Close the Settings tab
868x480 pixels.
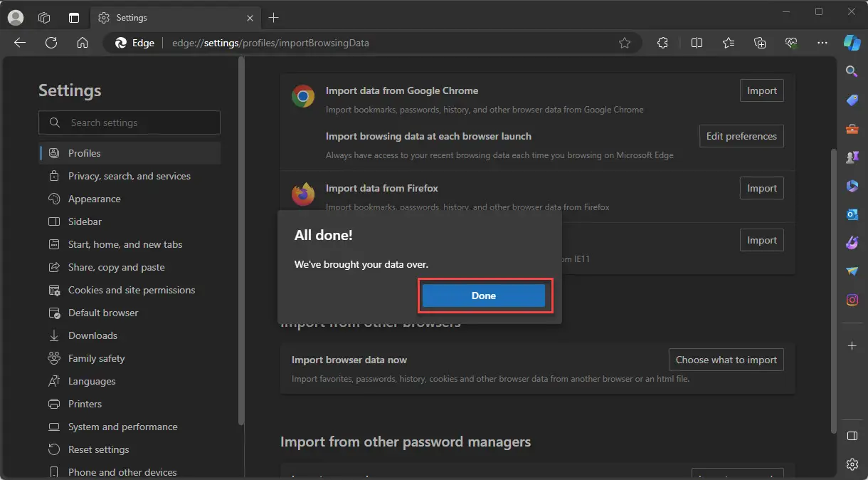tap(249, 18)
